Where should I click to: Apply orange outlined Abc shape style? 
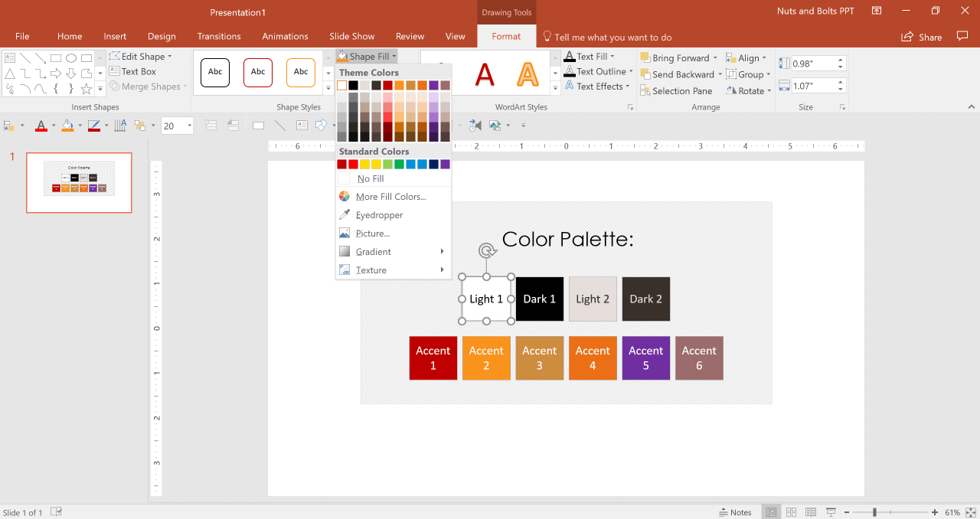click(x=301, y=72)
